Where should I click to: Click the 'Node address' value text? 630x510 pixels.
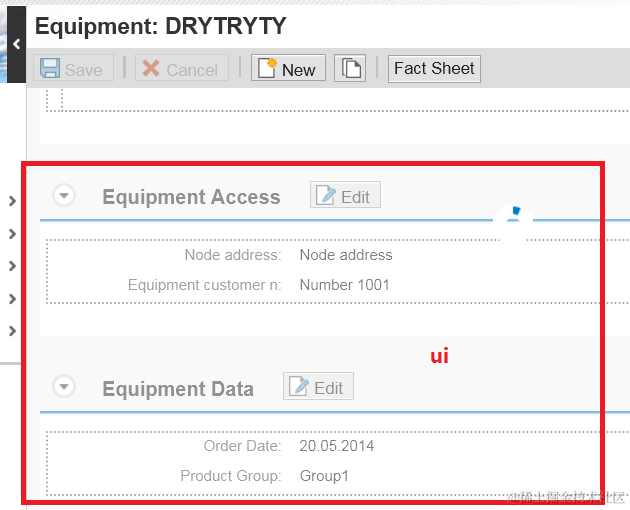pyautogui.click(x=346, y=255)
